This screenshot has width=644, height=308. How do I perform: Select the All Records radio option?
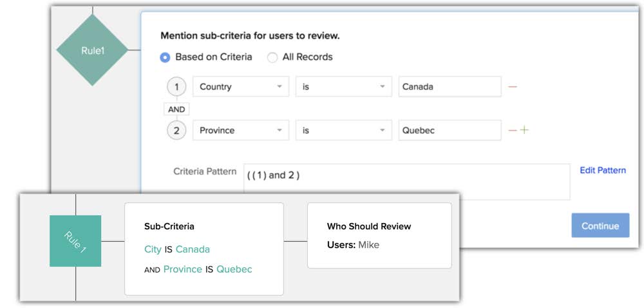point(272,57)
